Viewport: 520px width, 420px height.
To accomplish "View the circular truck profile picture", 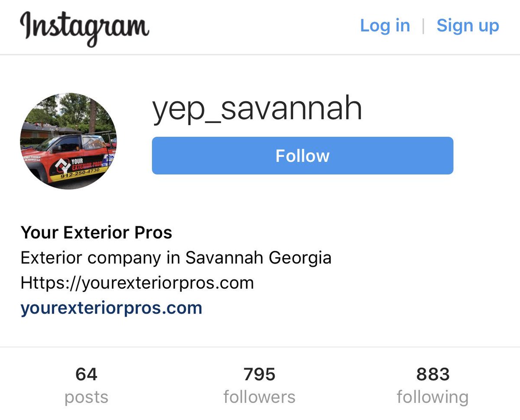I will pyautogui.click(x=68, y=141).
